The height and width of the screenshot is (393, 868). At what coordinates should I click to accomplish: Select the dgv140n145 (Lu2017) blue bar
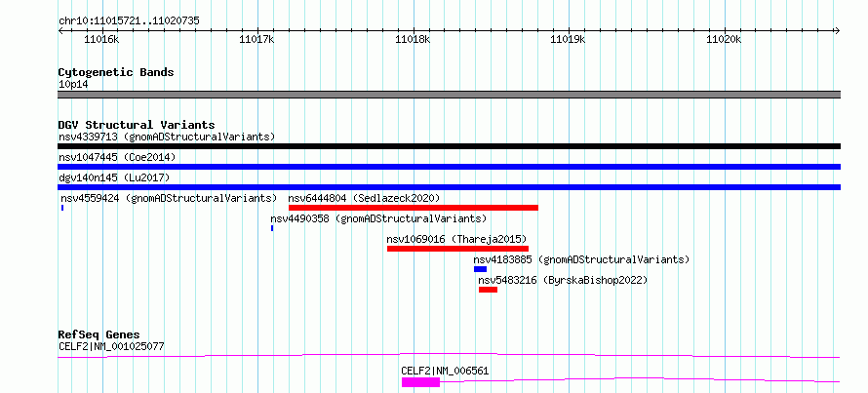pyautogui.click(x=449, y=187)
